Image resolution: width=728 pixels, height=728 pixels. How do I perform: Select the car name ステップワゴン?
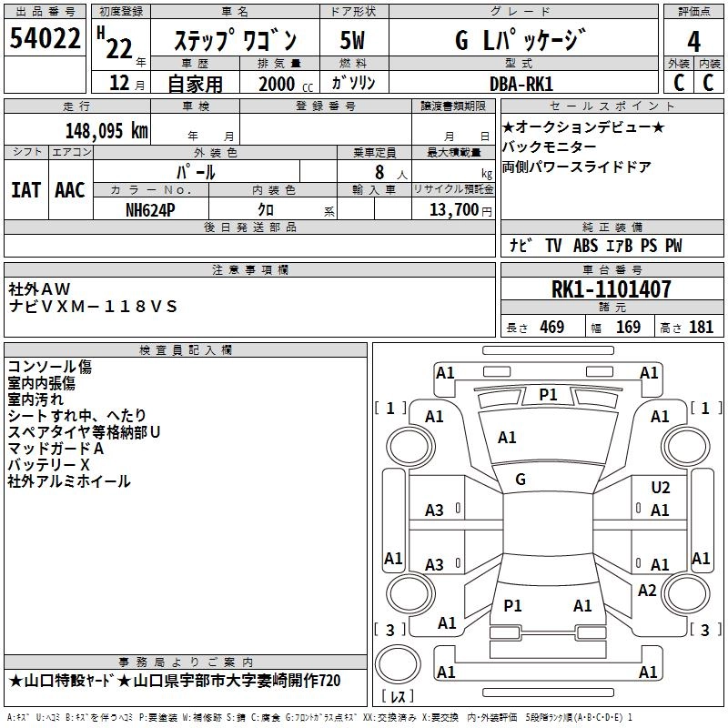[x=235, y=40]
